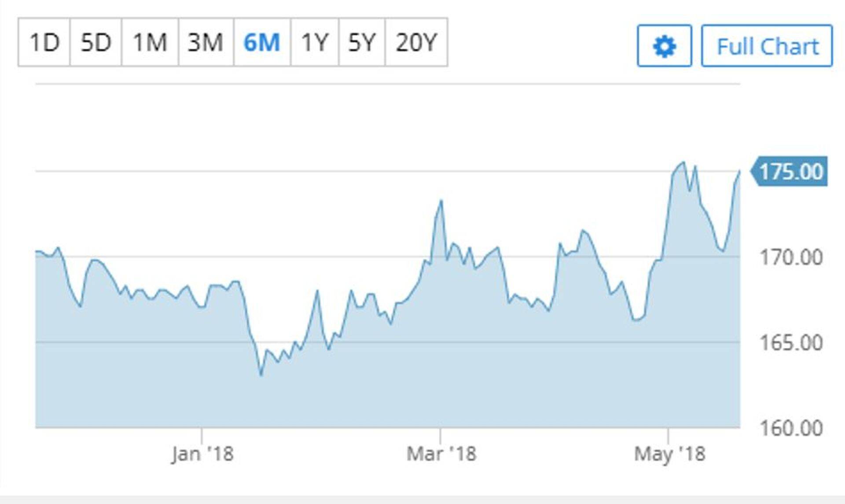
Task: Click the Mar '18 axis label
Action: pos(441,454)
